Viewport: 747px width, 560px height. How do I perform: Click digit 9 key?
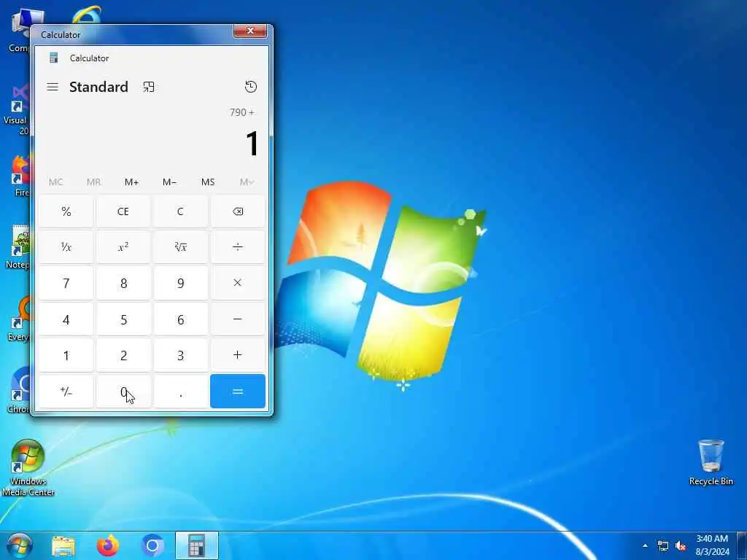(181, 284)
